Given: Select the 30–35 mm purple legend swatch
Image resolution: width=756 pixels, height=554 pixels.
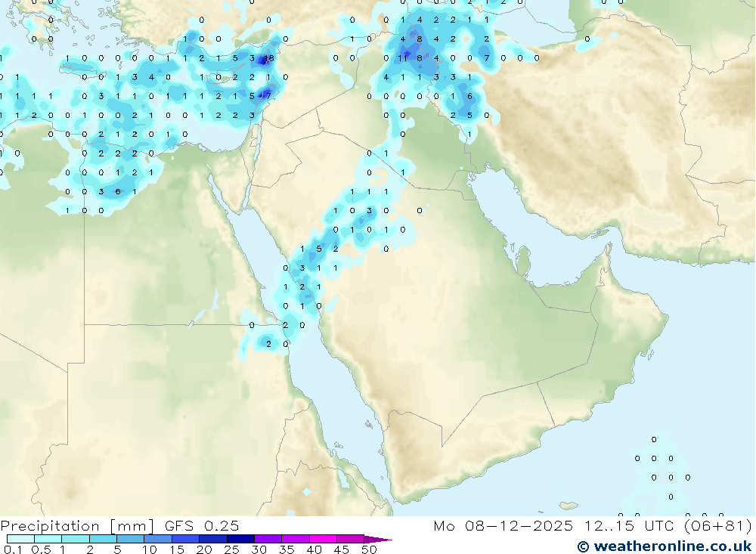Looking at the screenshot, I should (268, 539).
